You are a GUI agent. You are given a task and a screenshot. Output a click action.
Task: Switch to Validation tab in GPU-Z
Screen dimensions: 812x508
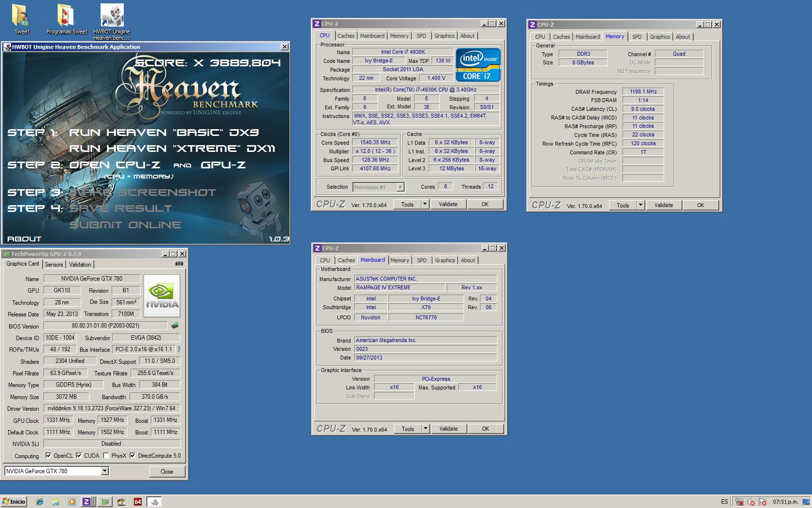point(80,265)
